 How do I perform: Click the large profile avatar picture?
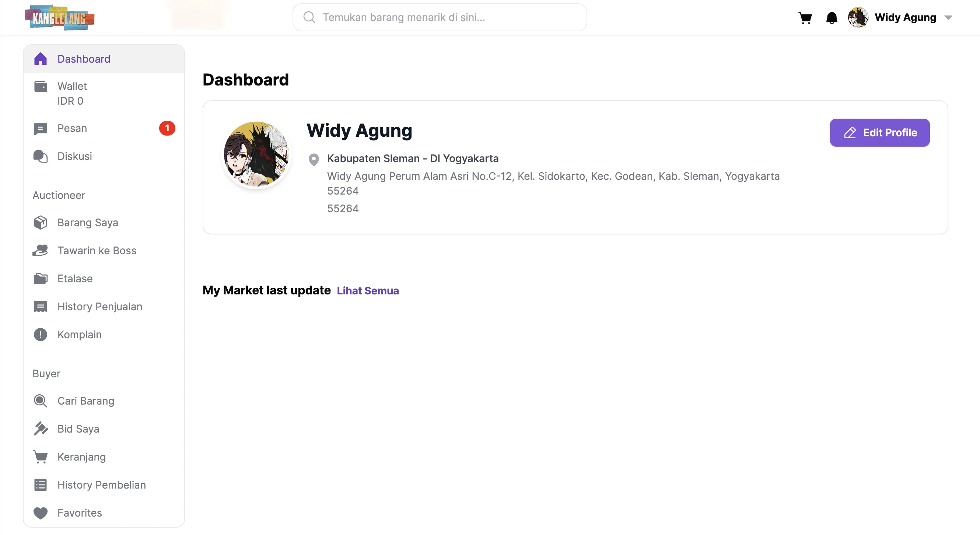coord(256,154)
